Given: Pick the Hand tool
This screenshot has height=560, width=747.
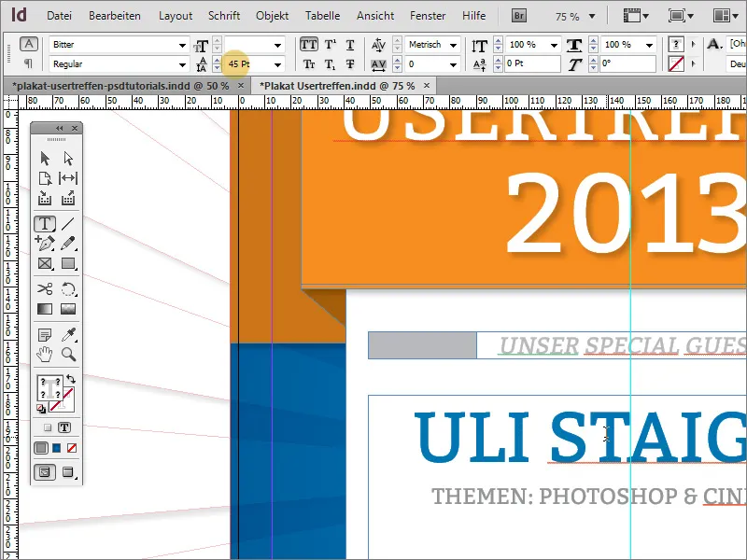Looking at the screenshot, I should (45, 355).
